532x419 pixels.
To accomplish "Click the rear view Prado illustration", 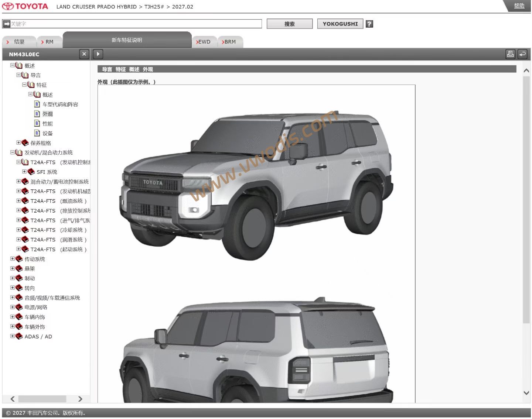I will point(256,350).
